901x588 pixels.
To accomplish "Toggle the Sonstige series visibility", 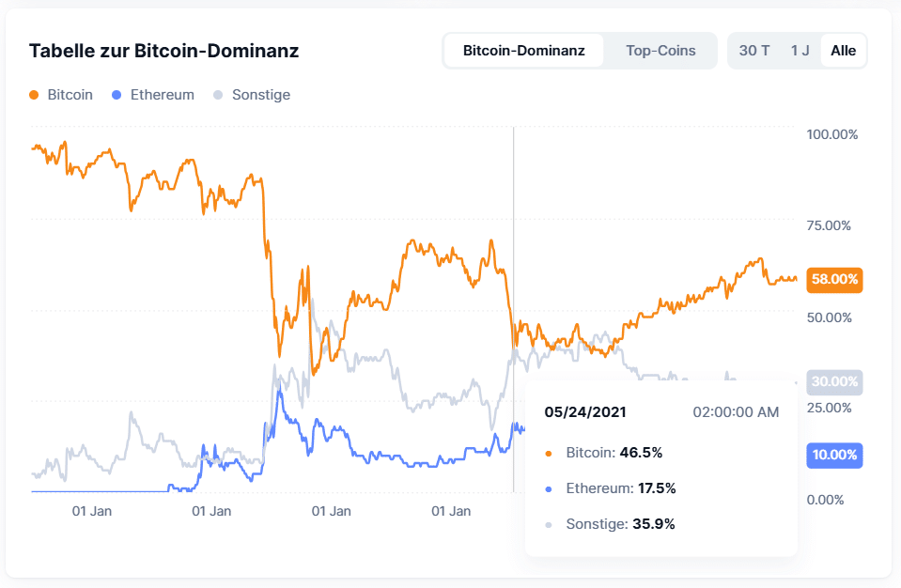I will pyautogui.click(x=253, y=95).
